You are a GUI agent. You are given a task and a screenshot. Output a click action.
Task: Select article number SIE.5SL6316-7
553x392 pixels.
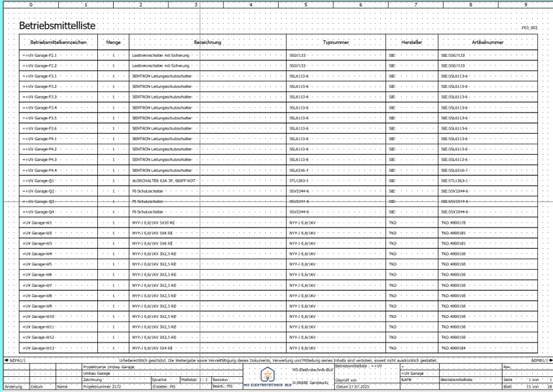(454, 170)
